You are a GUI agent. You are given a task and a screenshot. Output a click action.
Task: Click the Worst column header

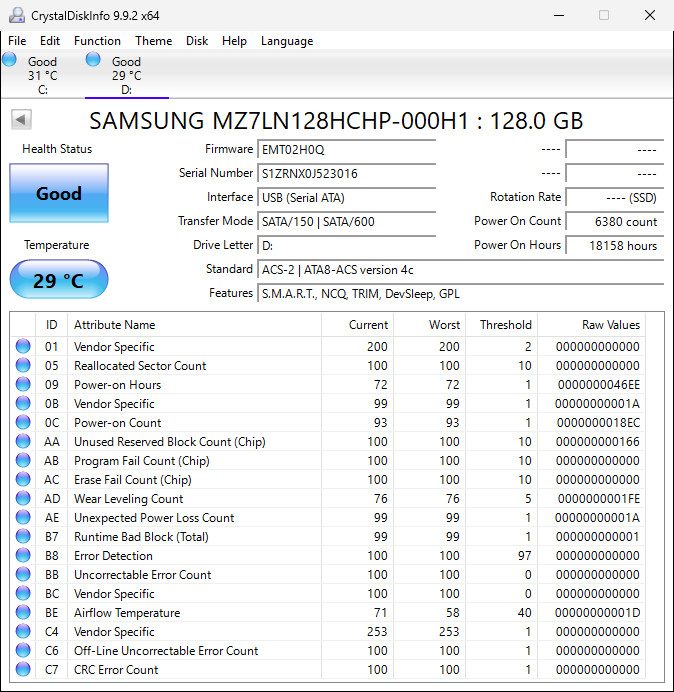[429, 325]
